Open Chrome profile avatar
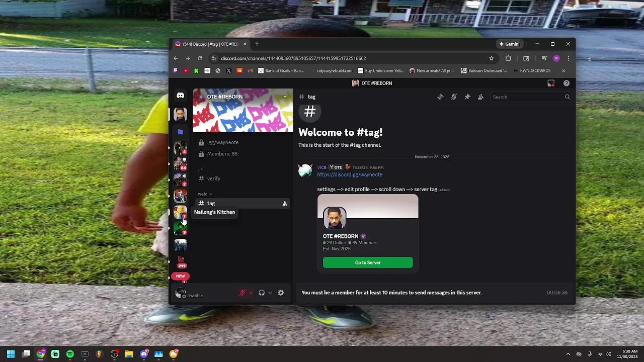This screenshot has height=362, width=644. coord(556,58)
